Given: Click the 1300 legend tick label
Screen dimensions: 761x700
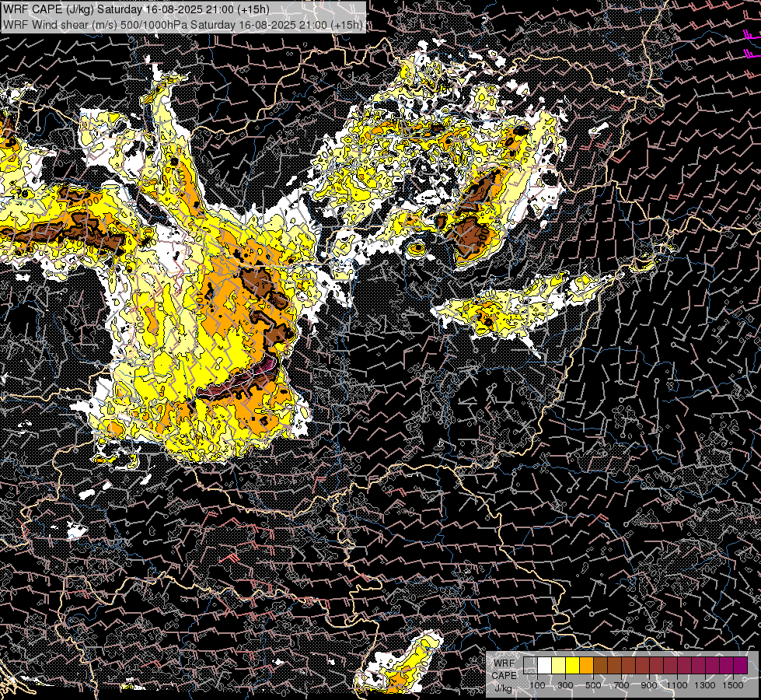Looking at the screenshot, I should pyautogui.click(x=705, y=685).
